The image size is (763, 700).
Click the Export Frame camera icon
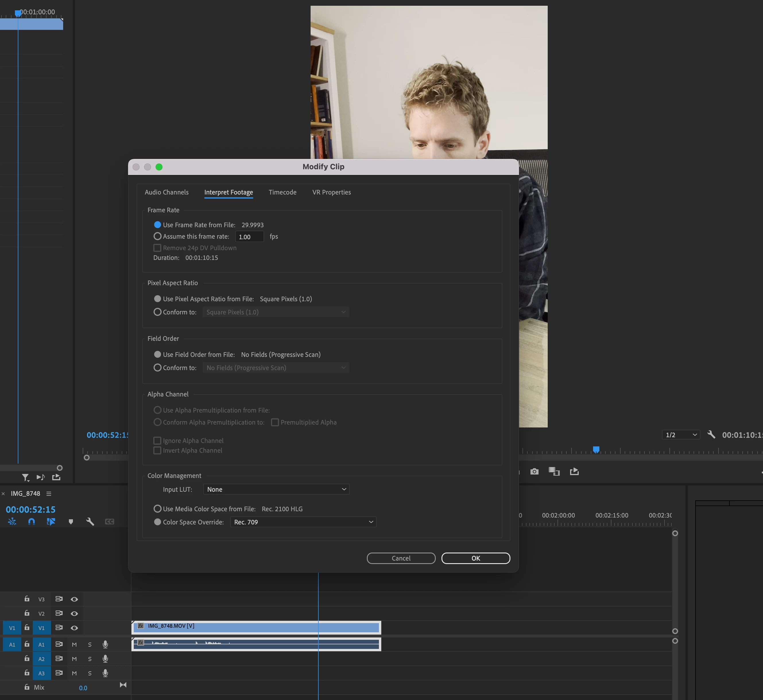click(x=534, y=471)
